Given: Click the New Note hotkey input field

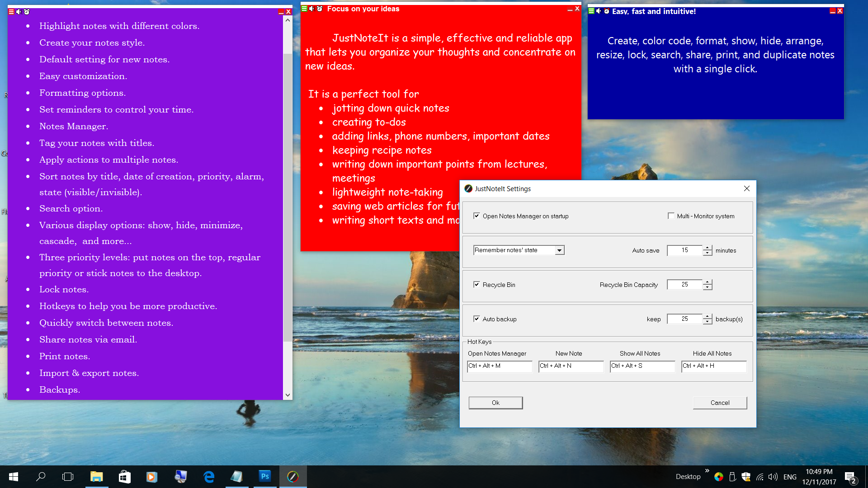Looking at the screenshot, I should point(571,366).
